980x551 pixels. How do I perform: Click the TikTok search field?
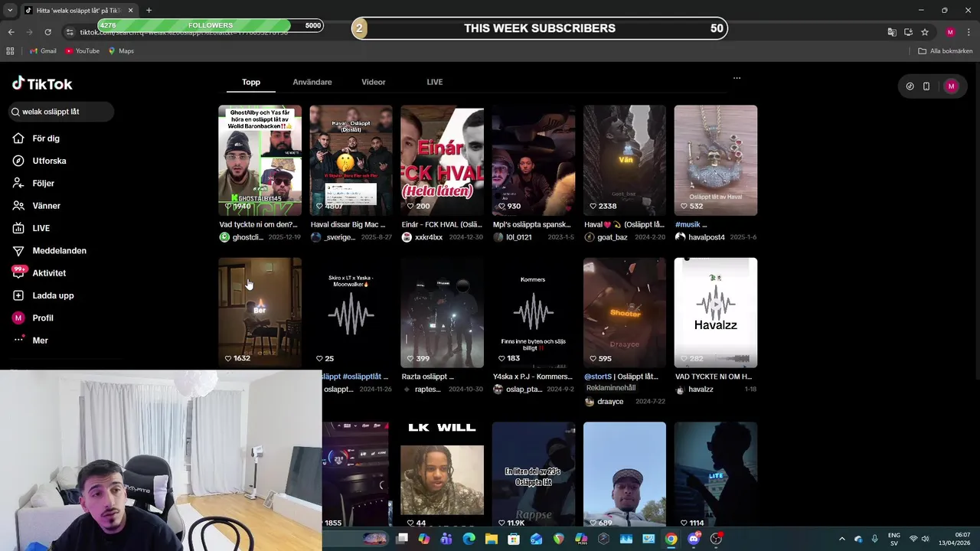(x=62, y=112)
